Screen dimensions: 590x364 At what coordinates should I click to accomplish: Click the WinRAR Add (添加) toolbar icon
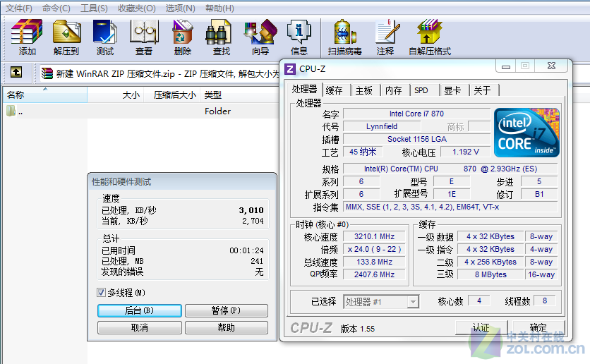pyautogui.click(x=26, y=32)
